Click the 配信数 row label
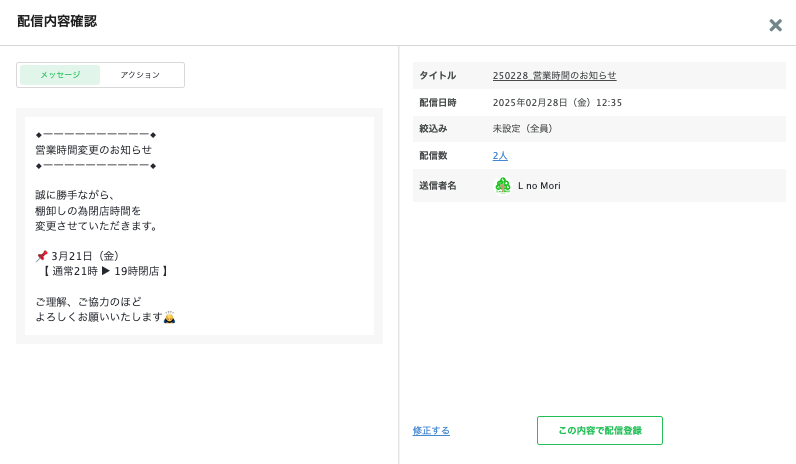Screen dimensions: 796x464 [435, 156]
